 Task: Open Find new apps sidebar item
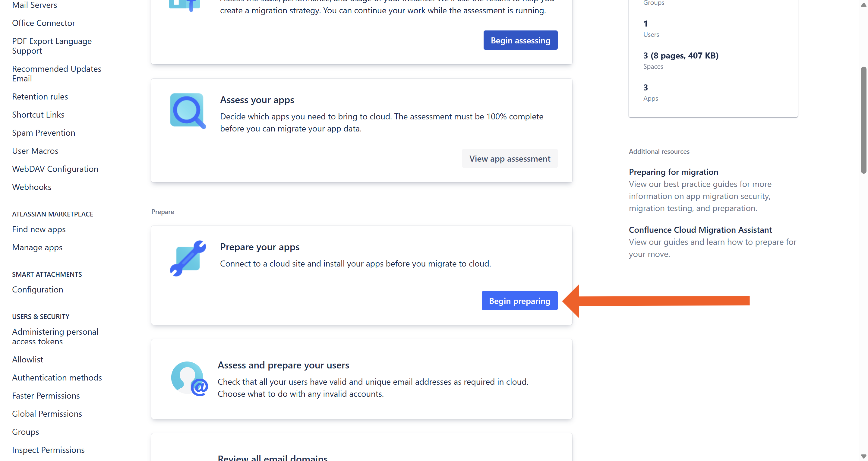[x=39, y=229]
